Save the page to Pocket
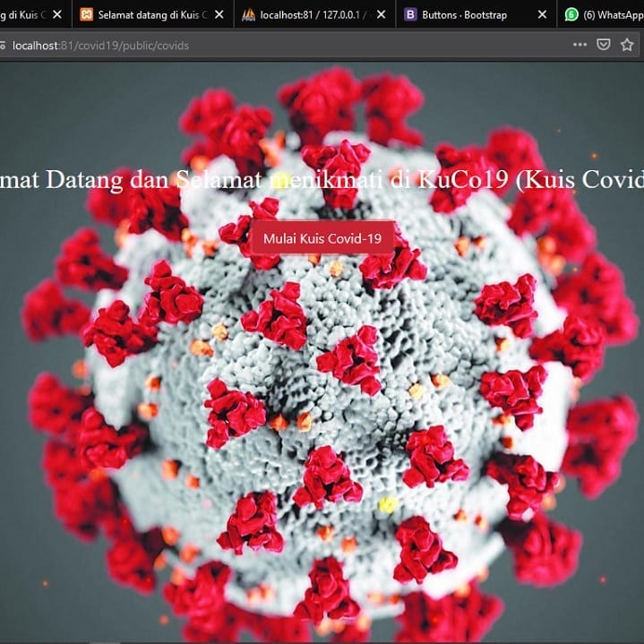 click(x=604, y=45)
